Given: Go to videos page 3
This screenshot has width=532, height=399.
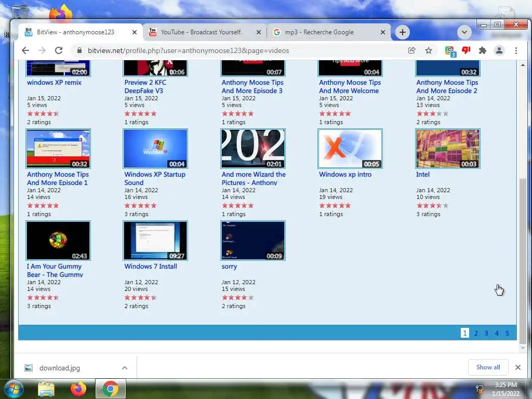Looking at the screenshot, I should pos(486,333).
